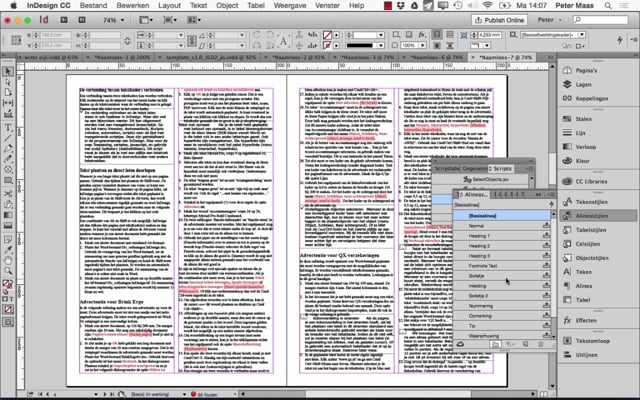Toggle the auto-fit gap icon before 4,233 mm
640x400 pixels.
(464, 35)
